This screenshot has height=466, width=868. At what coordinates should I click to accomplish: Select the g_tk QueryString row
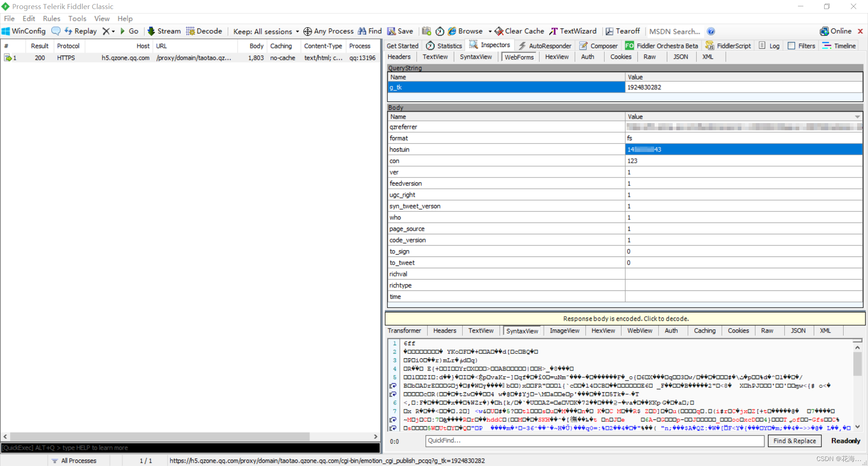(x=625, y=87)
